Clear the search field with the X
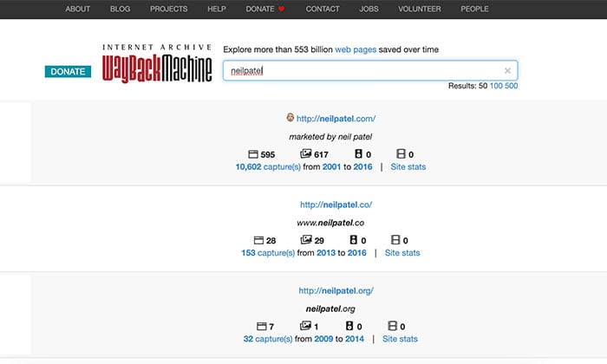Screen dimensions: 607x364 click(507, 70)
